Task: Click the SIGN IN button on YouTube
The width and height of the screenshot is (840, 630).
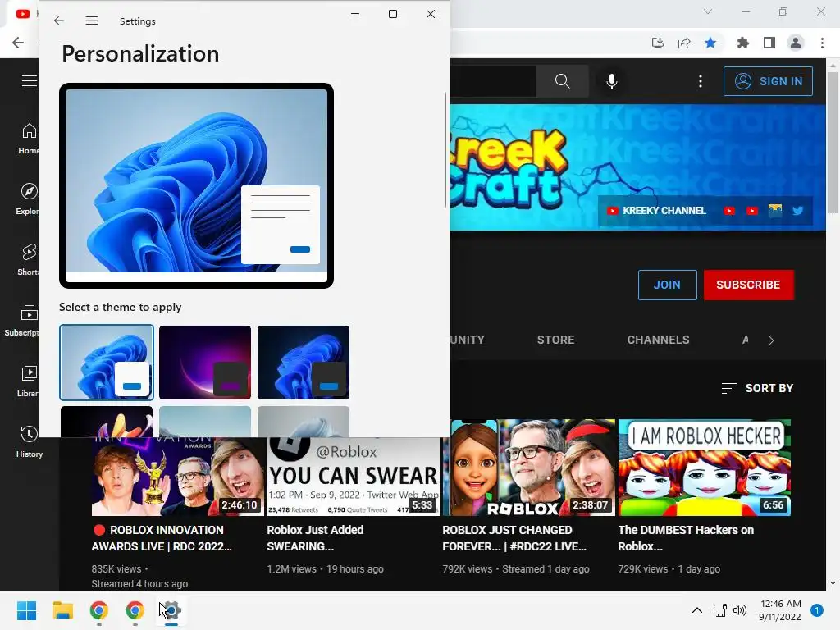Action: point(768,81)
